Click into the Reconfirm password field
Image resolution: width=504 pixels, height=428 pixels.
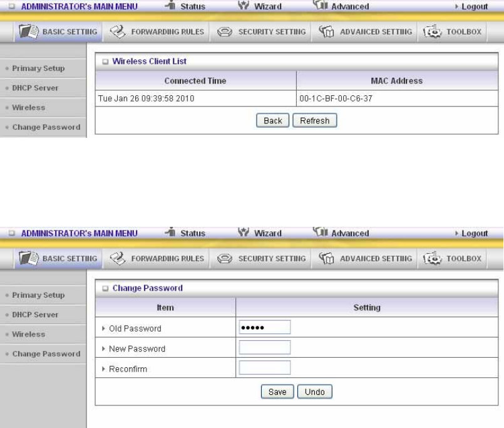coord(265,368)
